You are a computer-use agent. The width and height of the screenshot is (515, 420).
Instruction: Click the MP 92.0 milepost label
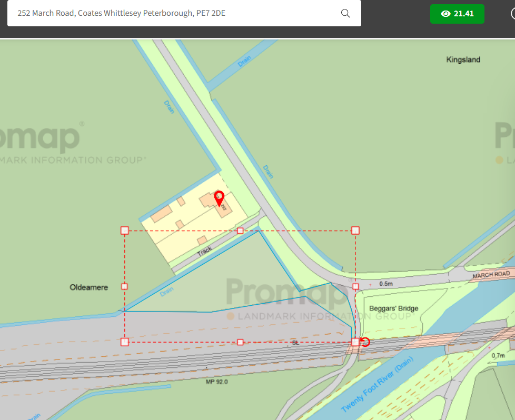click(x=216, y=382)
